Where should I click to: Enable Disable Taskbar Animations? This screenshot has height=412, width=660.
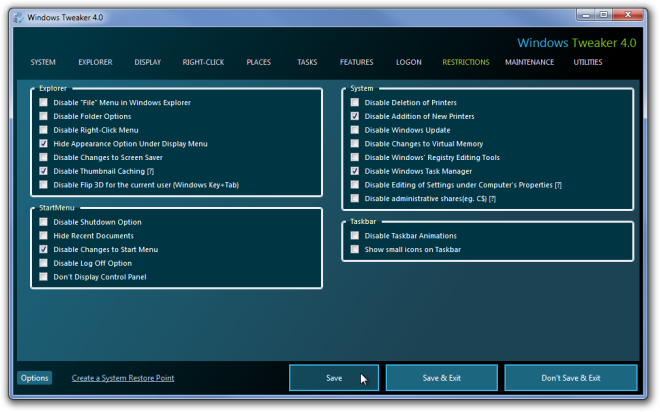[355, 236]
